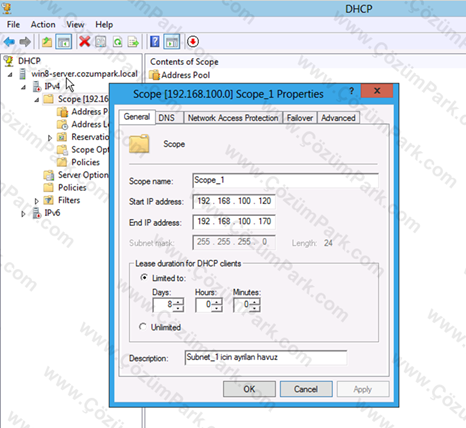The height and width of the screenshot is (428, 466).
Task: Click the Scope Options tree icon
Action: click(x=62, y=150)
